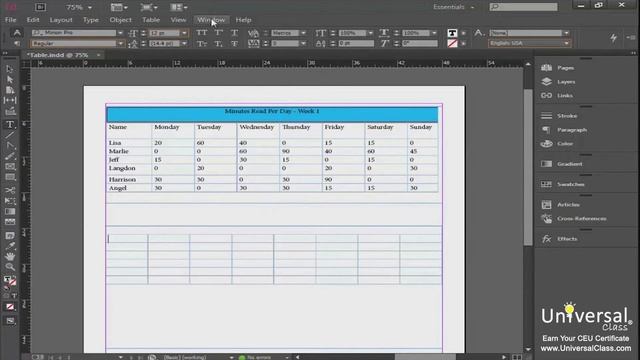Select the Selection tool arrow
Screen dimensions: 640x360
click(x=10, y=69)
